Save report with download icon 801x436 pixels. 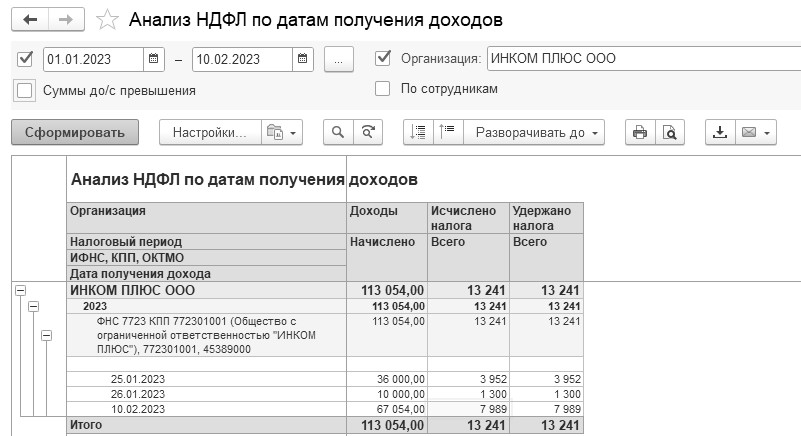pyautogui.click(x=720, y=132)
